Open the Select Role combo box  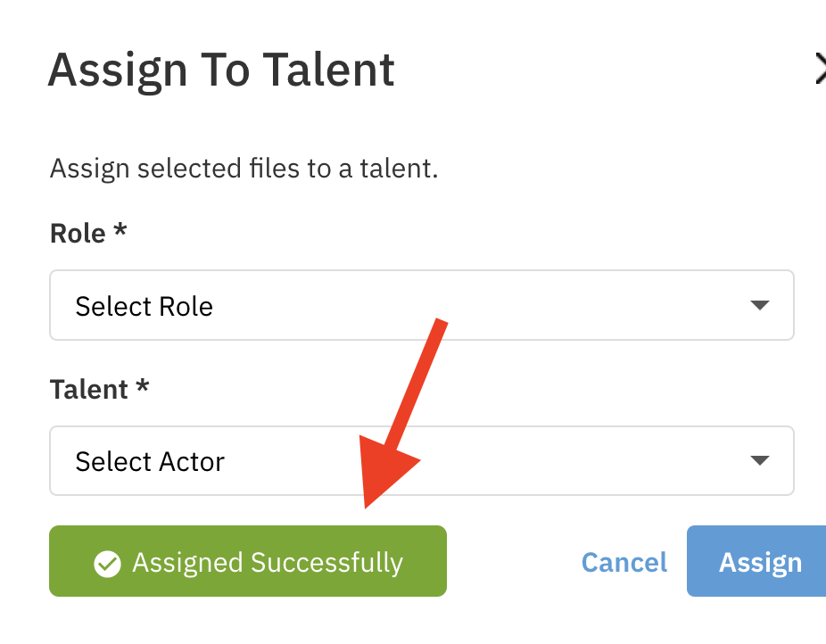coord(421,306)
